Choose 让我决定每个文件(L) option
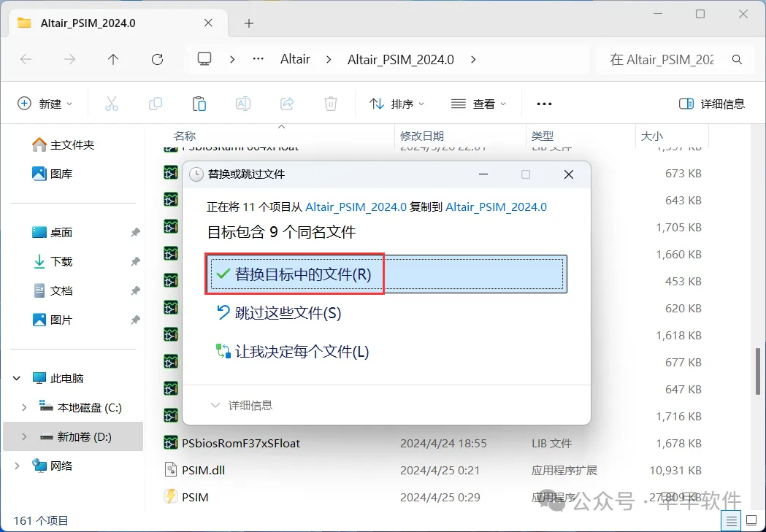This screenshot has width=766, height=532. coord(292,352)
